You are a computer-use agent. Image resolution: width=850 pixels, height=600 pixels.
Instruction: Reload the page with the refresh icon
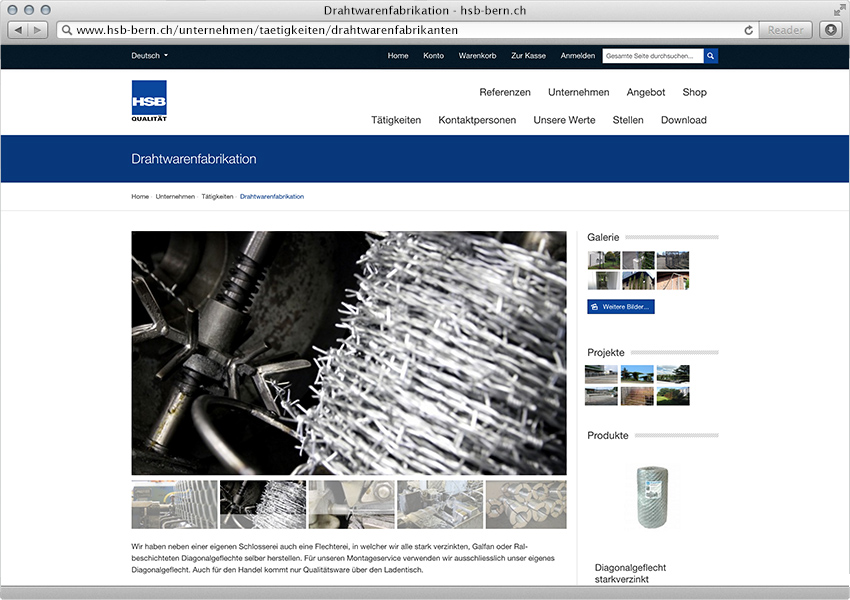point(749,30)
